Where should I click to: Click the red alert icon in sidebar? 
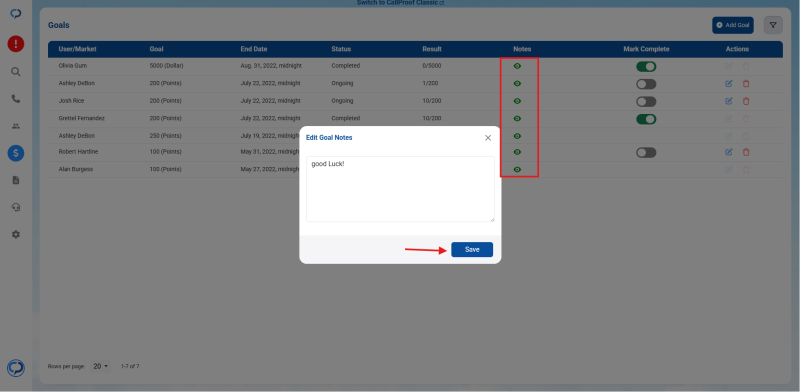pyautogui.click(x=16, y=43)
